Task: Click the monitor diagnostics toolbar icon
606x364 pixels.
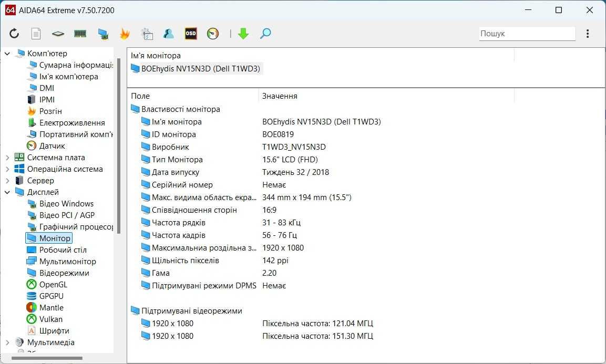Action: coord(102,34)
